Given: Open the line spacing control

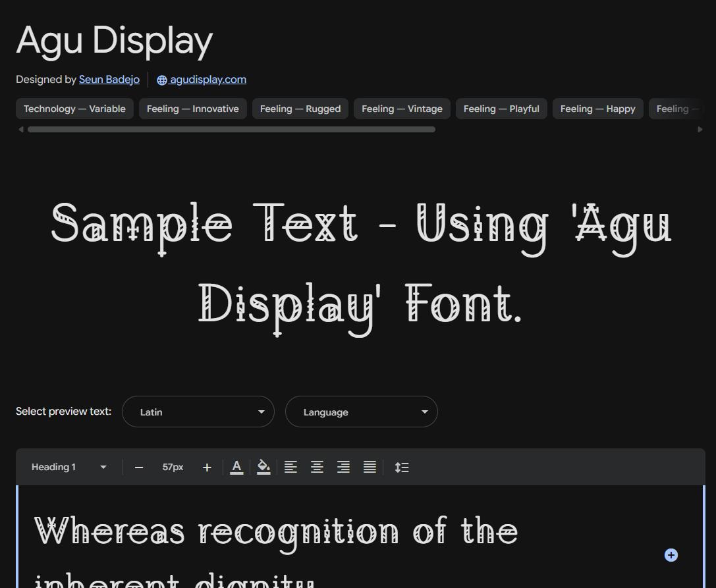Looking at the screenshot, I should 402,468.
